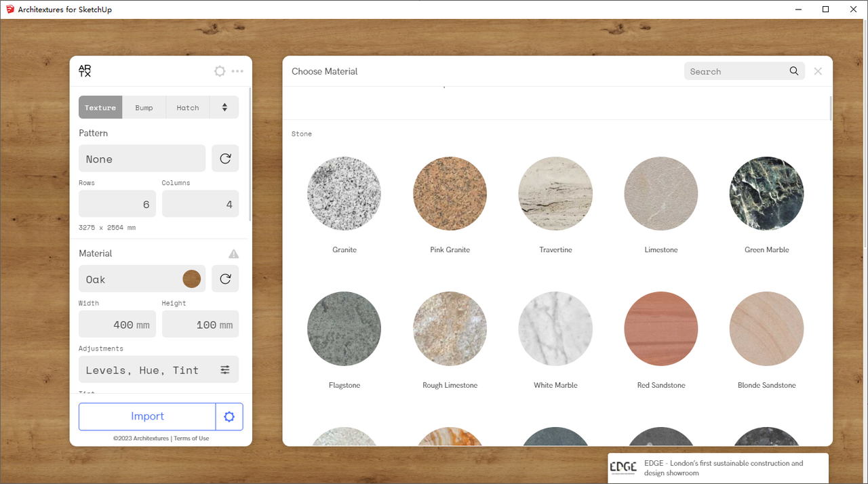The height and width of the screenshot is (484, 868).
Task: Open import settings gear button
Action: (x=229, y=417)
